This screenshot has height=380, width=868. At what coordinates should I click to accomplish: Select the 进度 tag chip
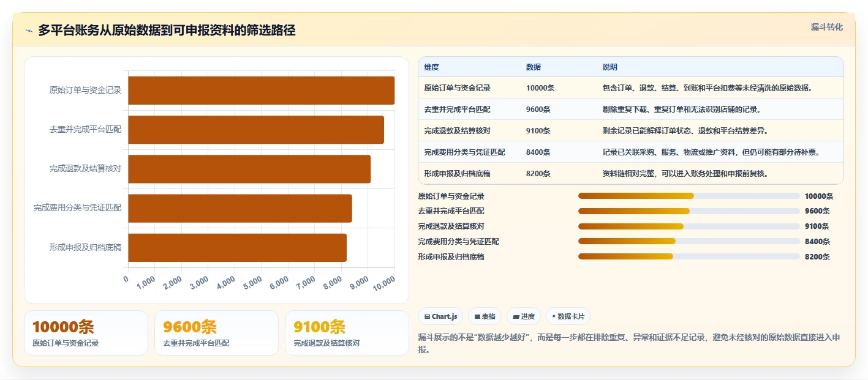tap(524, 316)
